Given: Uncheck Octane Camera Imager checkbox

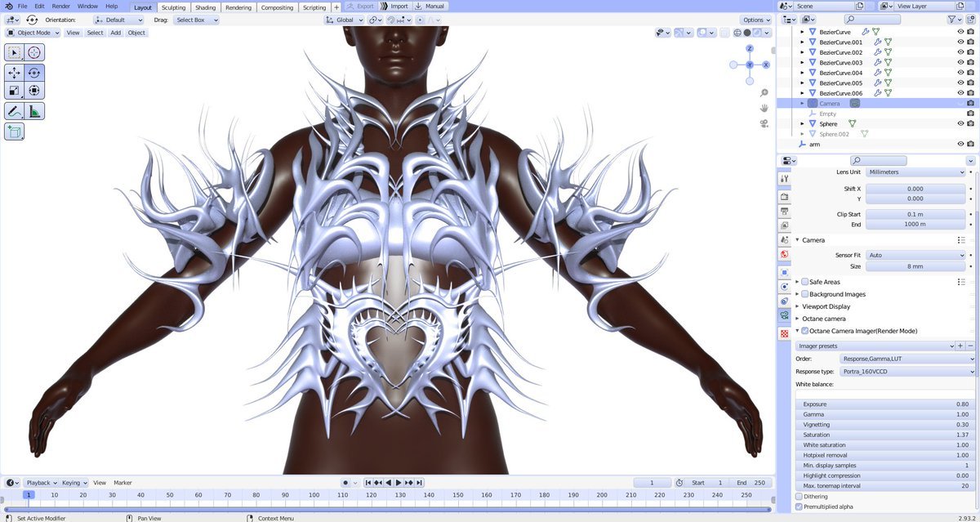Looking at the screenshot, I should coord(805,331).
